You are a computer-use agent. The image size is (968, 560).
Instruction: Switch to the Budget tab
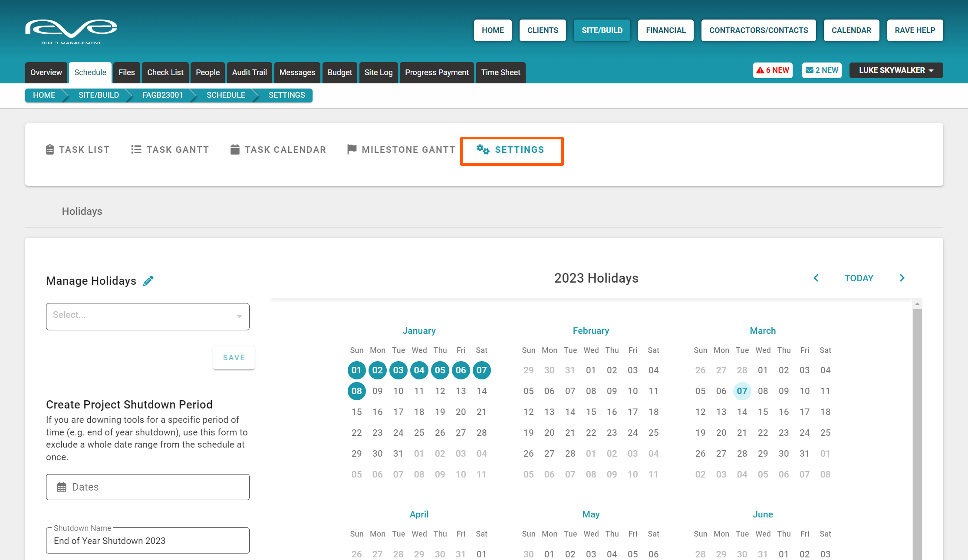pos(339,72)
